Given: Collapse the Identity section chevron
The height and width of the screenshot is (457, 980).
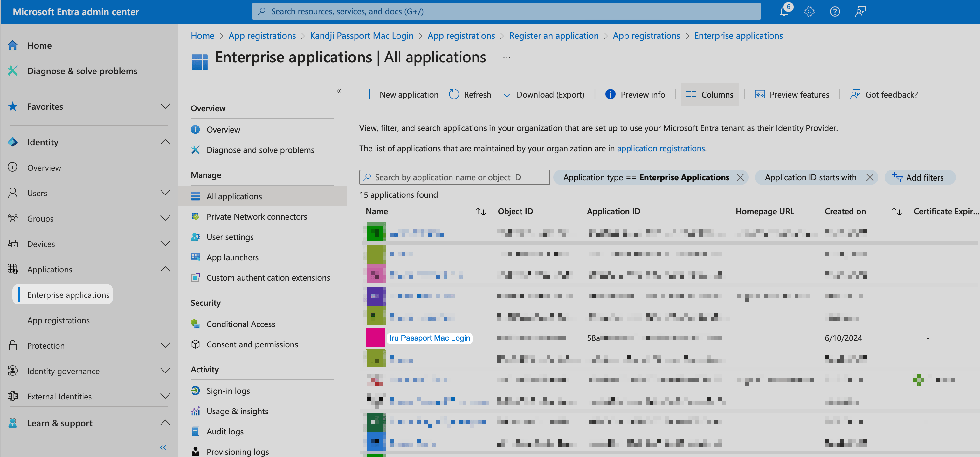Looking at the screenshot, I should (x=165, y=142).
